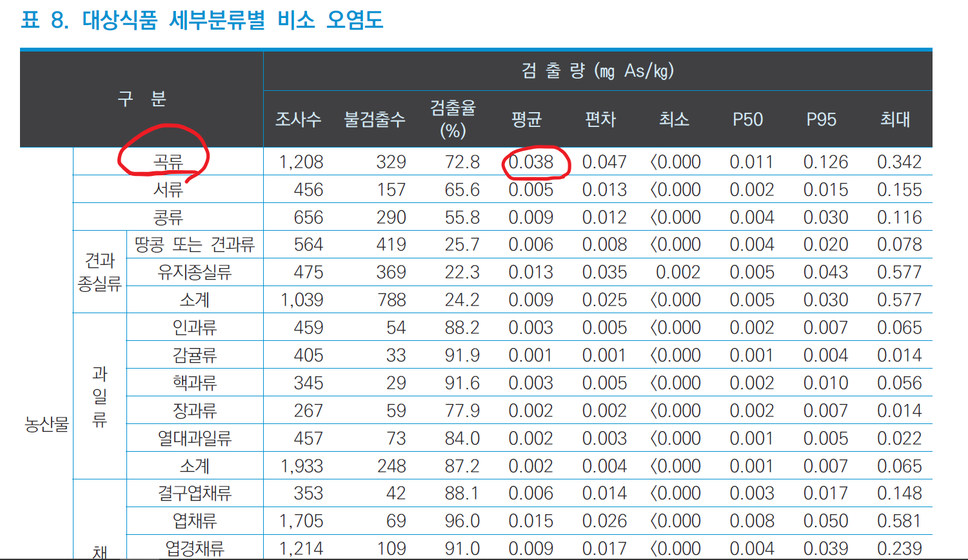The width and height of the screenshot is (968, 560).
Task: Click 곡류 detection rate '72.8'
Action: click(x=462, y=162)
